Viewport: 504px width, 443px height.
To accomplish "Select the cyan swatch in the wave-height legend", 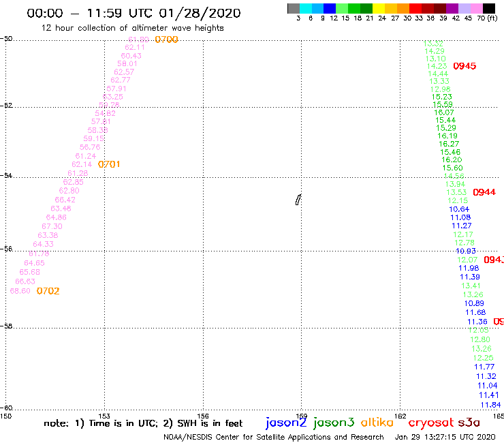I will click(x=305, y=8).
